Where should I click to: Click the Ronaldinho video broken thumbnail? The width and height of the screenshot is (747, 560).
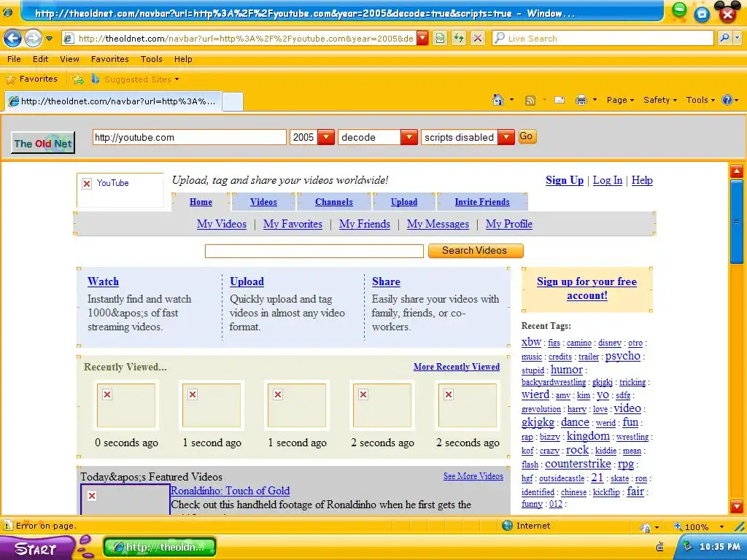tap(125, 499)
